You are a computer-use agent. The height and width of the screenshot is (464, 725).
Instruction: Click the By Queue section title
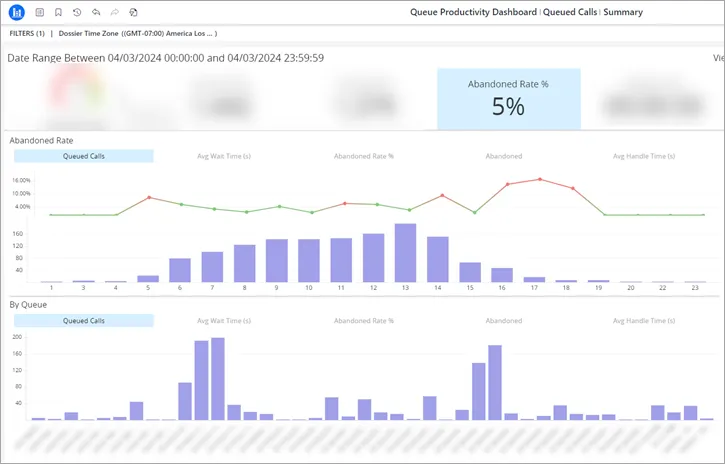[28, 305]
